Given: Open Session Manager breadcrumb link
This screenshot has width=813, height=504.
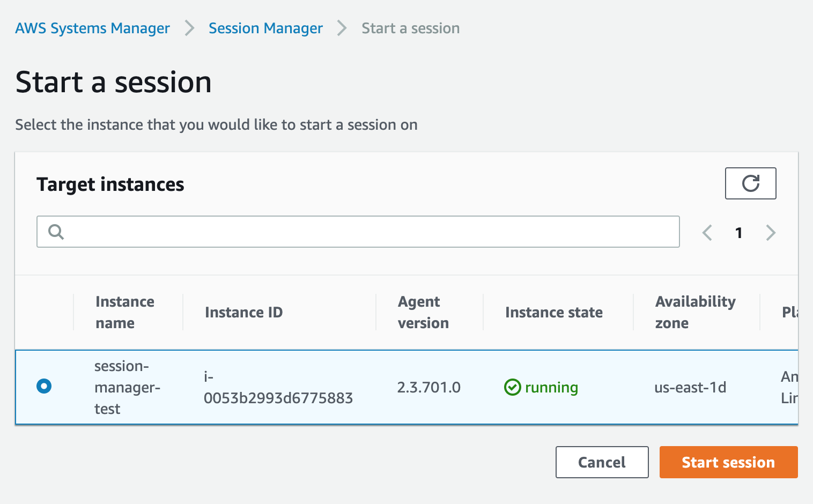Looking at the screenshot, I should click(x=265, y=28).
